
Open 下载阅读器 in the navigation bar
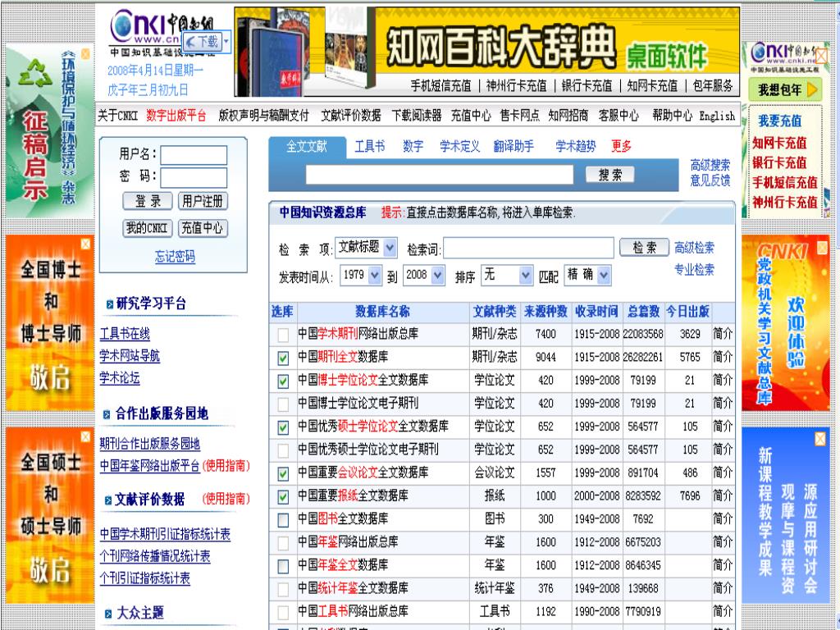417,116
